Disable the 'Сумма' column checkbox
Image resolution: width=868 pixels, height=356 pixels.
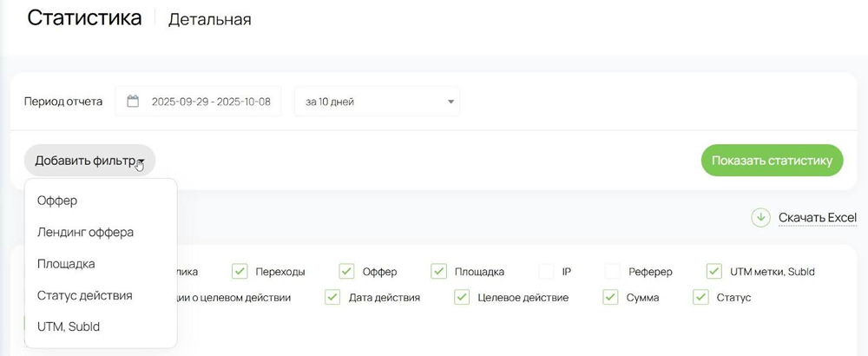tap(610, 298)
